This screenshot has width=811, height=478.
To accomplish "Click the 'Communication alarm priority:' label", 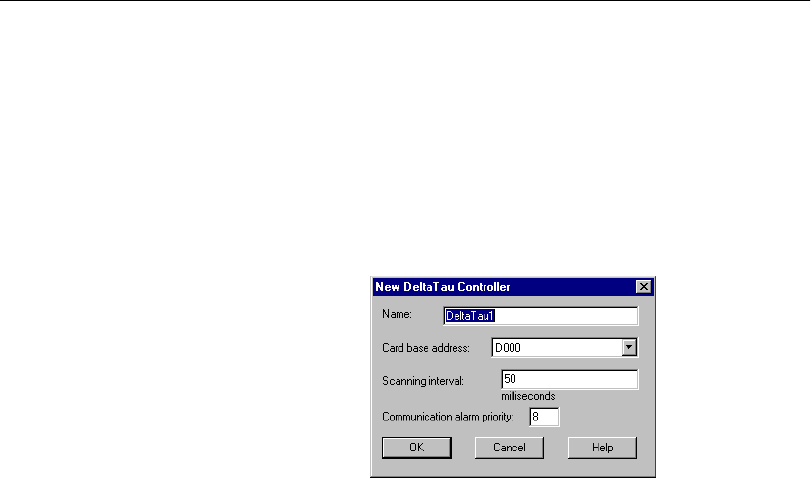I will tap(447, 417).
